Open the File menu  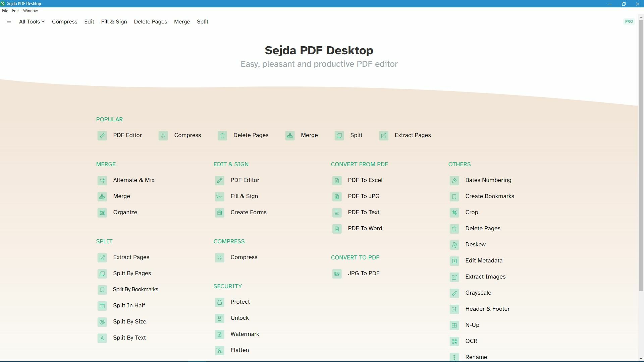coord(5,11)
